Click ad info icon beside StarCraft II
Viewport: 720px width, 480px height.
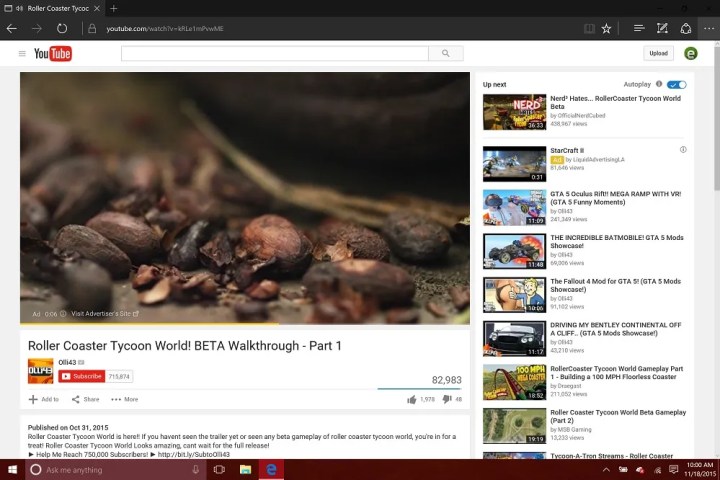pyautogui.click(x=683, y=150)
